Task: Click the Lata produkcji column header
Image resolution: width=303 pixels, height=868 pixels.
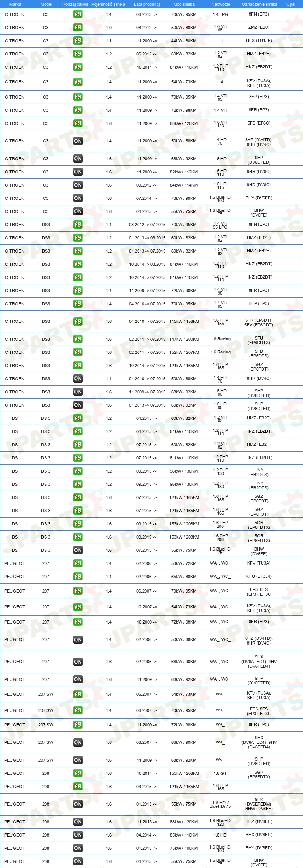Action: [x=147, y=4]
